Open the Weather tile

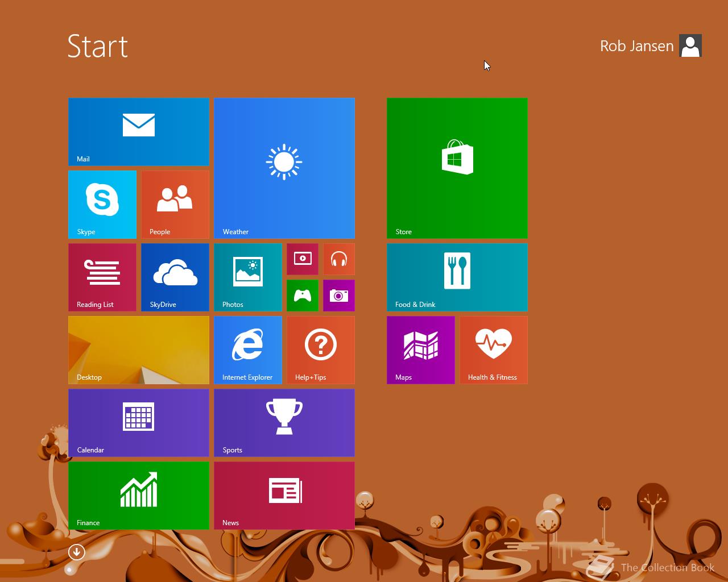point(284,168)
